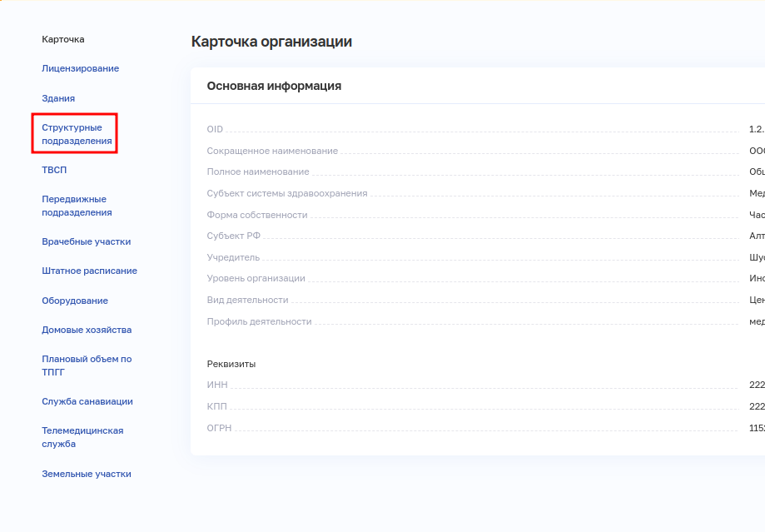Click the ОГРН label
The image size is (765, 532).
point(219,428)
